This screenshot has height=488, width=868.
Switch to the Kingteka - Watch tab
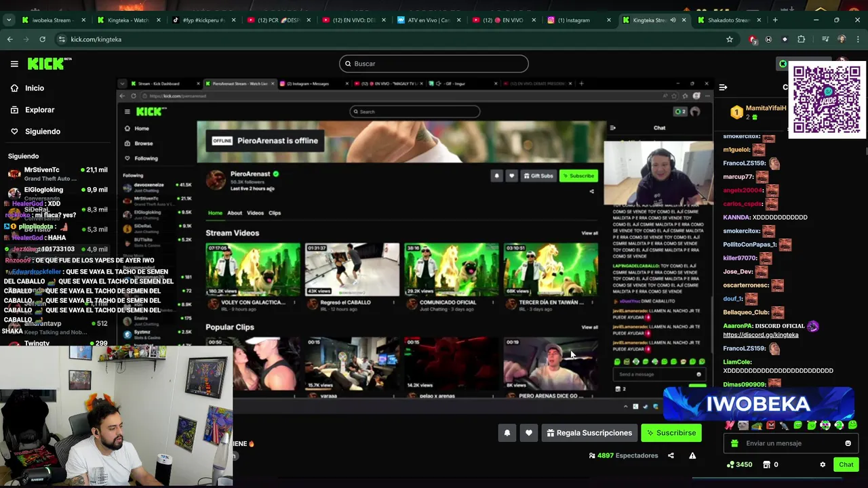point(127,20)
